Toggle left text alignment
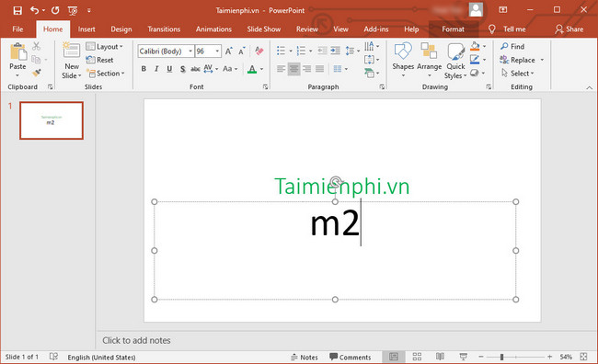This screenshot has height=364, width=598. pos(282,69)
